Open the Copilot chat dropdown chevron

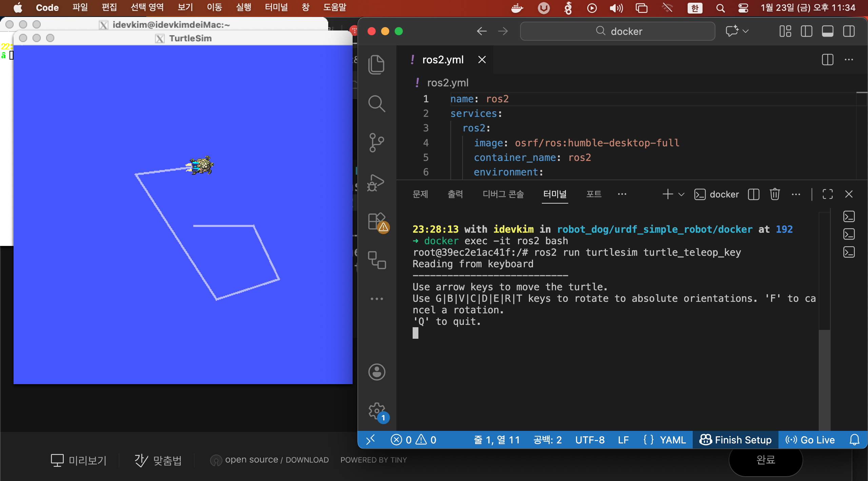(x=745, y=31)
